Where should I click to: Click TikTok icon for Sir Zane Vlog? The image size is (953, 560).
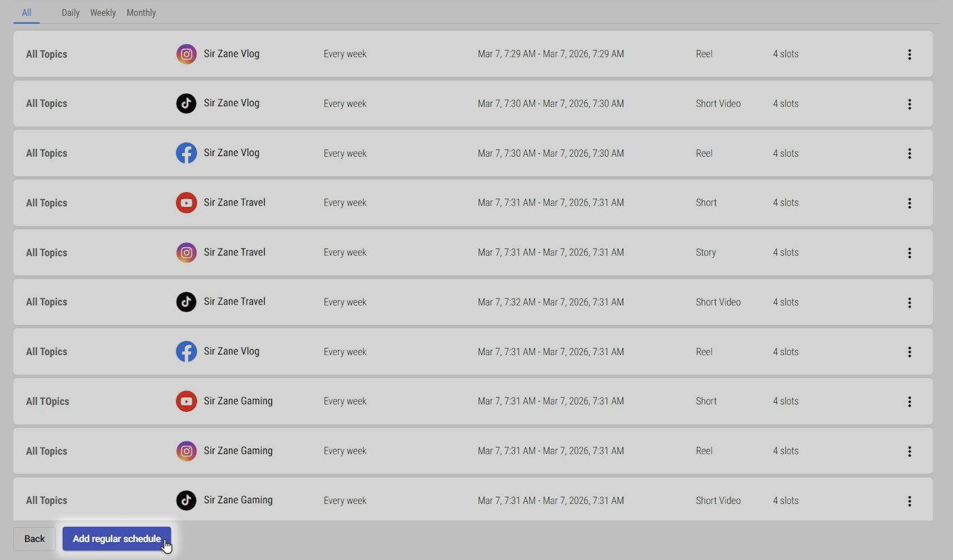point(186,103)
